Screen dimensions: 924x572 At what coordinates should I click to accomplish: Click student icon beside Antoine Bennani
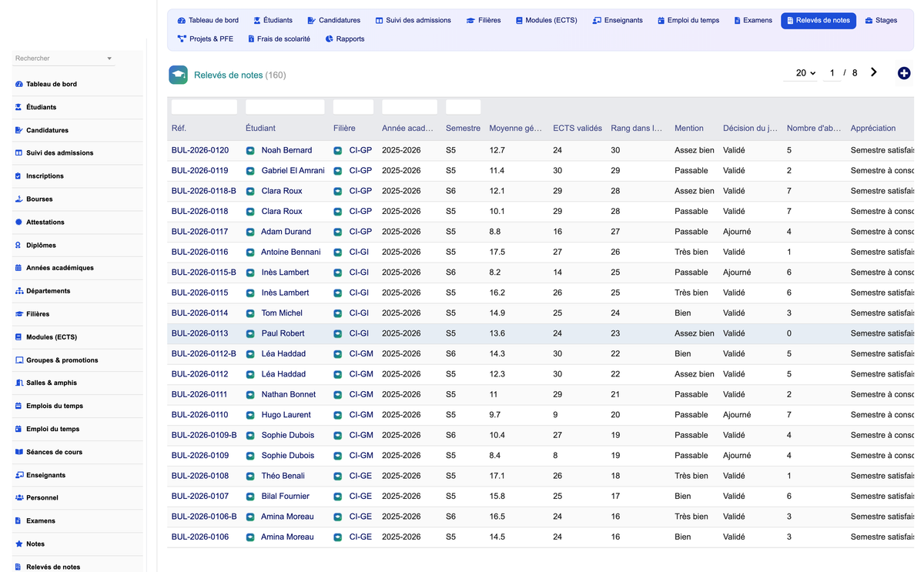(250, 253)
